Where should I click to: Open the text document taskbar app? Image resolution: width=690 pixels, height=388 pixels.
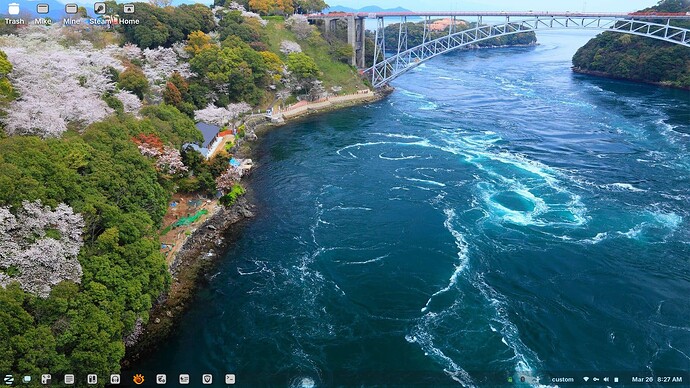[69, 379]
